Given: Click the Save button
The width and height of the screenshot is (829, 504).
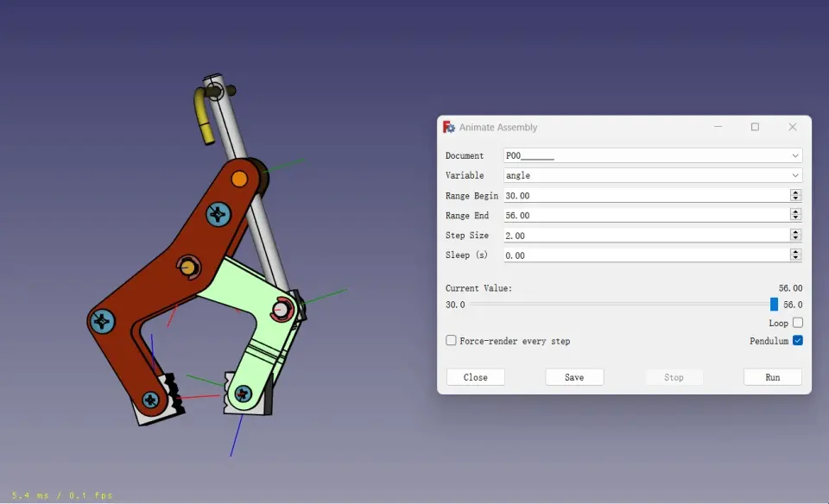Looking at the screenshot, I should click(574, 377).
